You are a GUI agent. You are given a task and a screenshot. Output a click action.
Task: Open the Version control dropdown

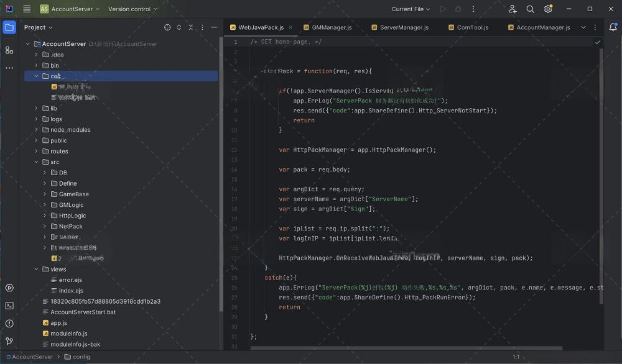(x=132, y=9)
